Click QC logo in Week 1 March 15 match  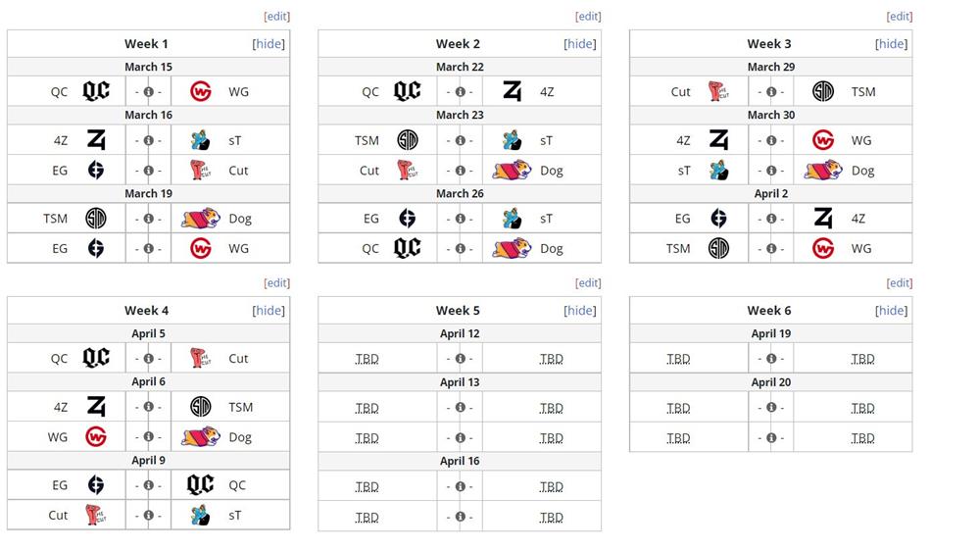click(96, 91)
